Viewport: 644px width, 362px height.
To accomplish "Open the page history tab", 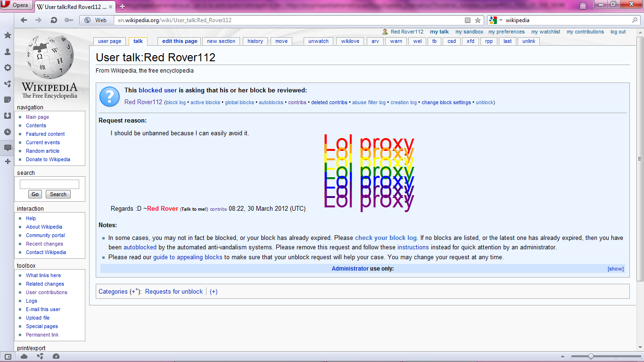I will pos(255,41).
